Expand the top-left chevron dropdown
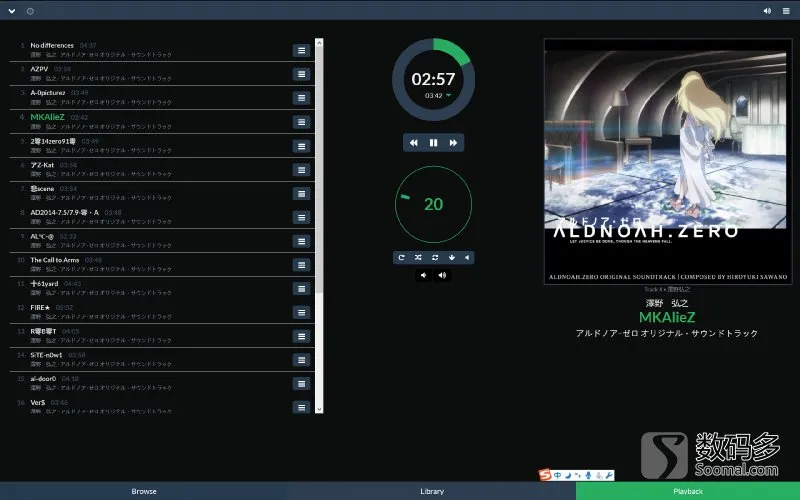The image size is (800, 500). (12, 11)
